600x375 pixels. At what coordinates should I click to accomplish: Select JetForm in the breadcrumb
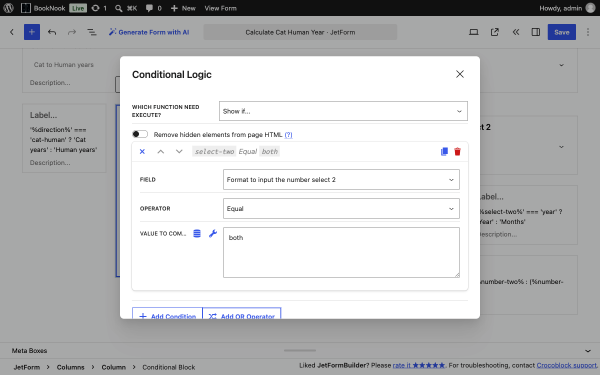(x=27, y=367)
